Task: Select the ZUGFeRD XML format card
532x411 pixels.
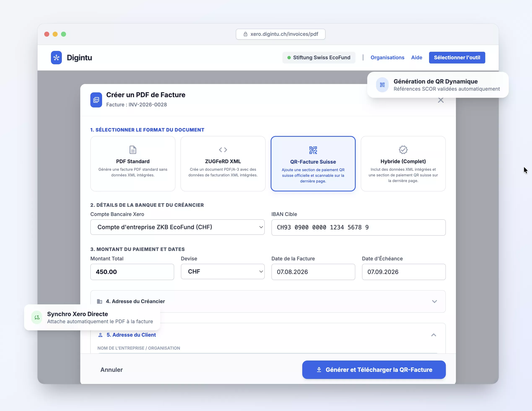Action: [223, 164]
